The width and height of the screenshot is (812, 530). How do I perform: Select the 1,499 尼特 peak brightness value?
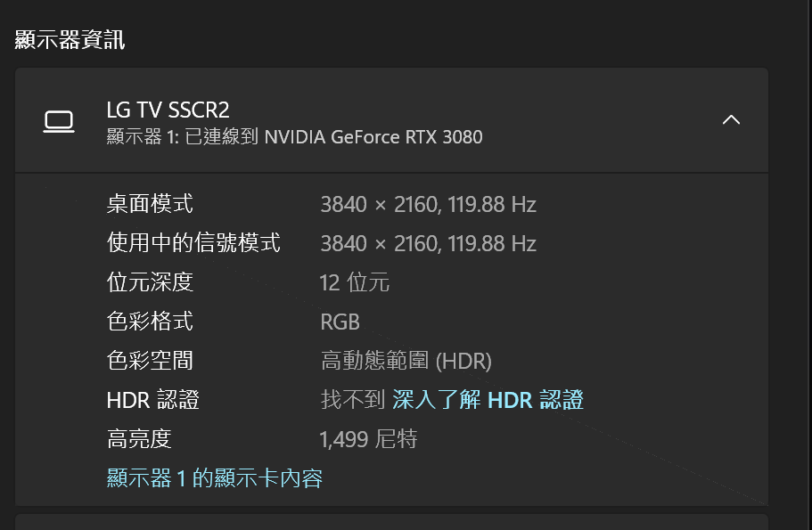tap(368, 439)
